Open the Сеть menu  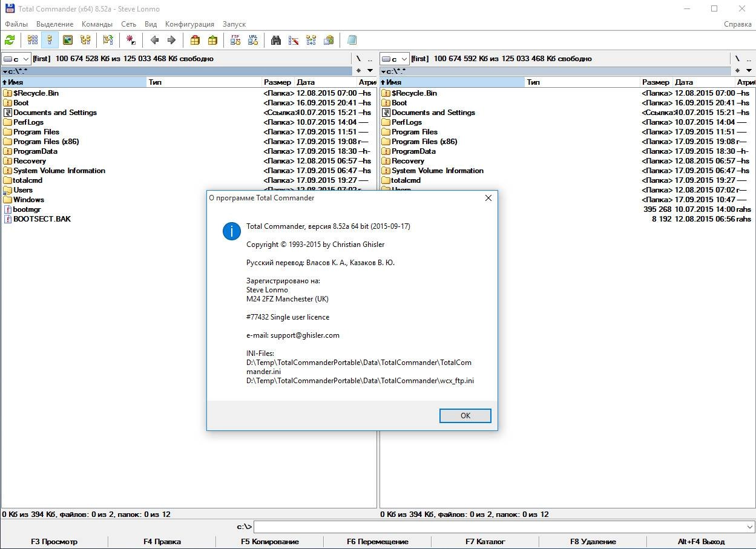click(128, 24)
